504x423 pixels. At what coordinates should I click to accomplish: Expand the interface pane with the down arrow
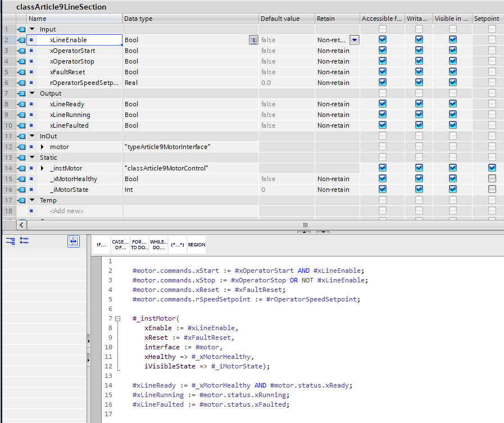click(x=323, y=232)
